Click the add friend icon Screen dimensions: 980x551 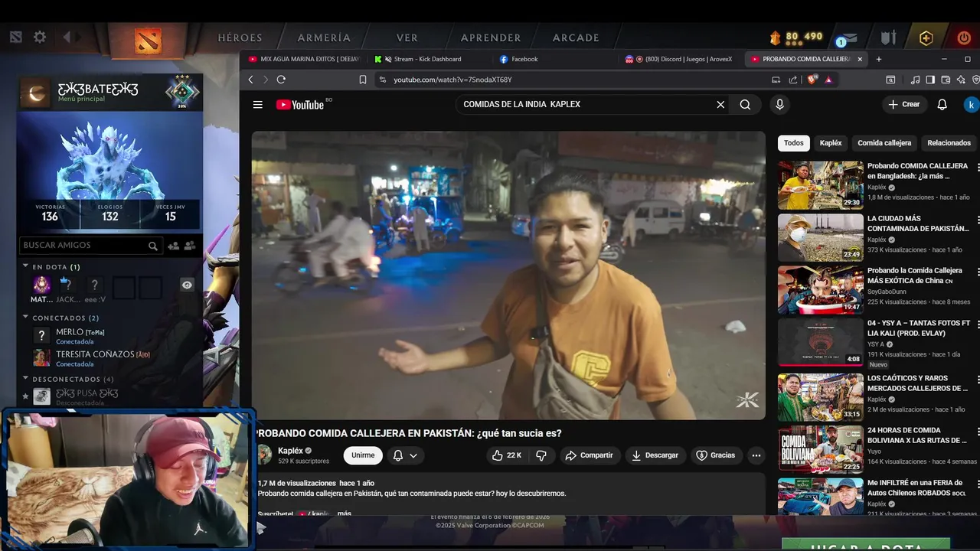[174, 246]
